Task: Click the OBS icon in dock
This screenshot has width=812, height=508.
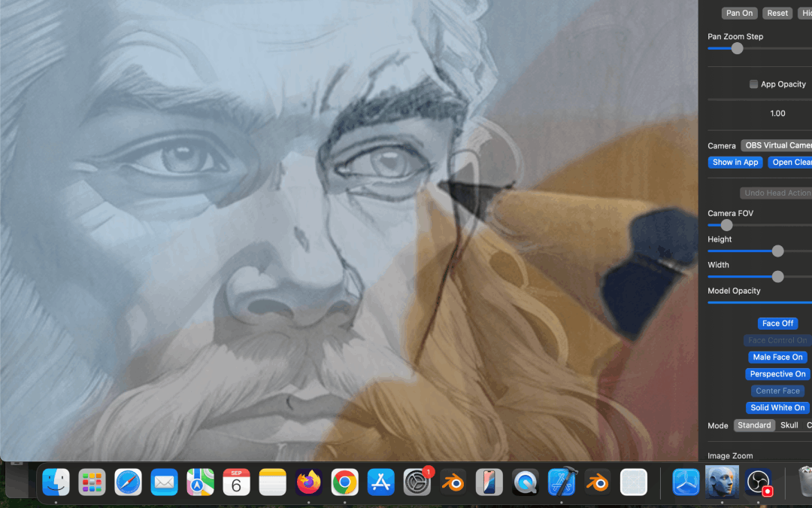Action: [758, 482]
